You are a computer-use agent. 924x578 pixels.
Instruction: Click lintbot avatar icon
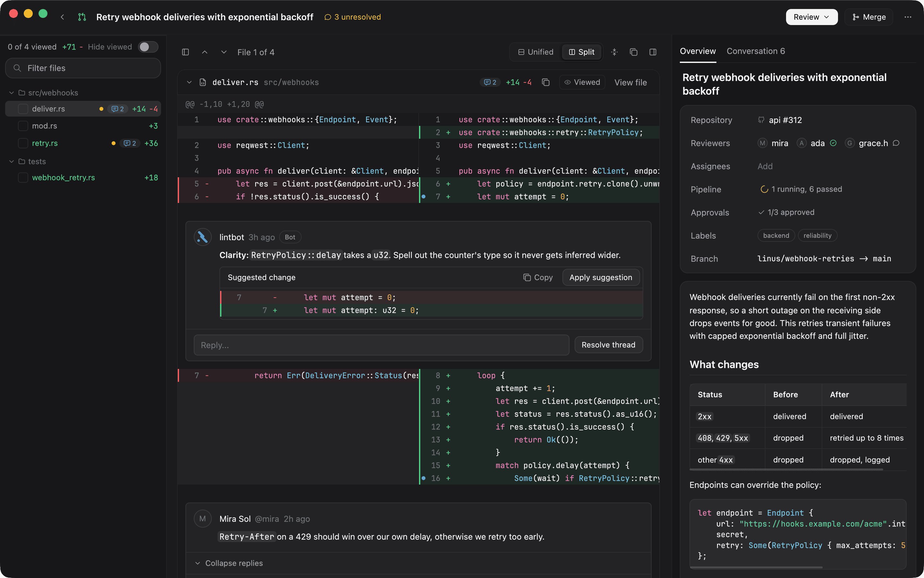pos(203,237)
